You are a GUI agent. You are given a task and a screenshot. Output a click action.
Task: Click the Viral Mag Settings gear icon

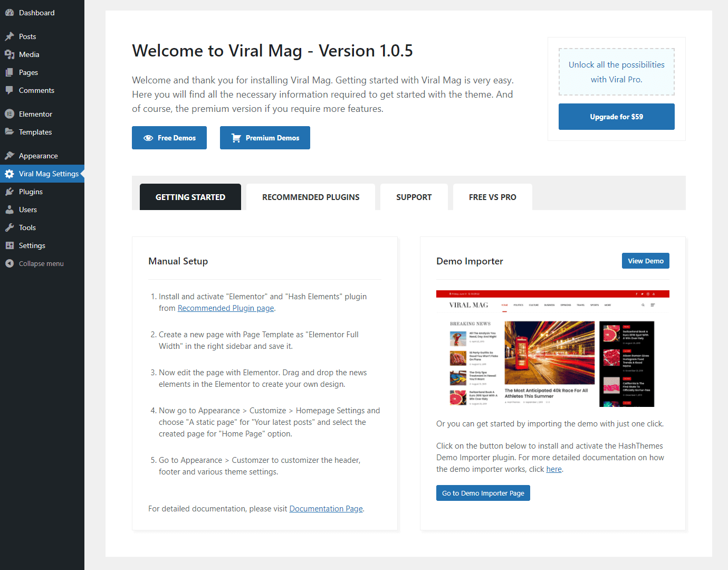9,174
